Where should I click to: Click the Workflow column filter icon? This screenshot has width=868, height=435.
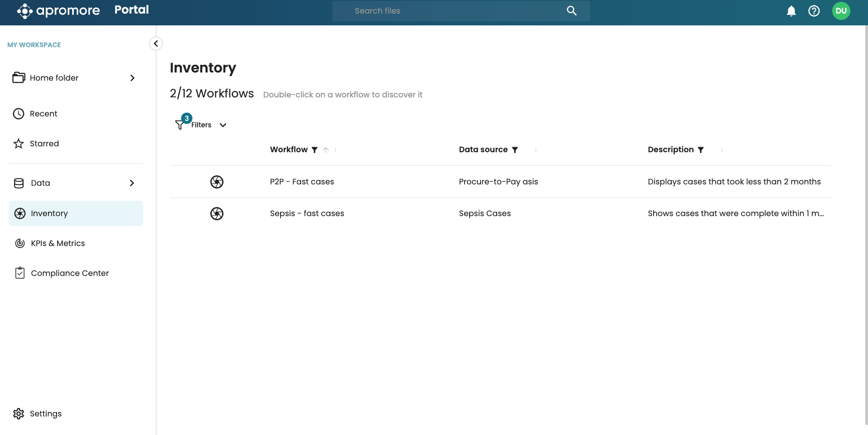coord(315,150)
